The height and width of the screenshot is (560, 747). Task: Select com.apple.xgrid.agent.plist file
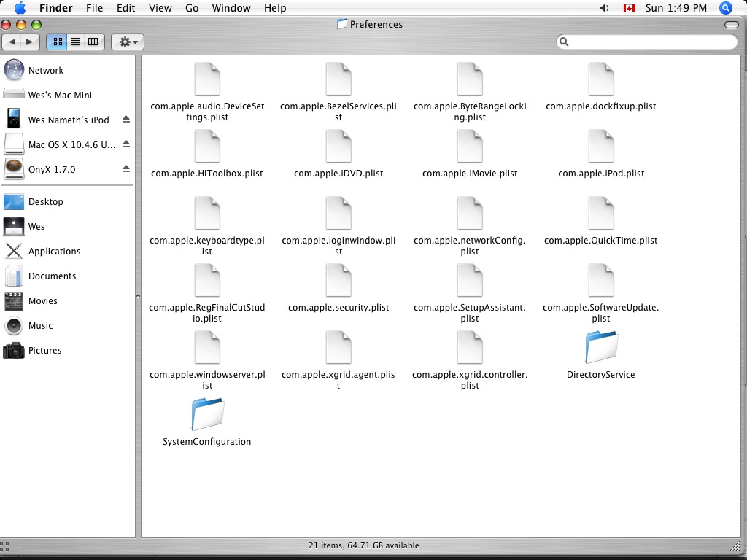tap(338, 348)
